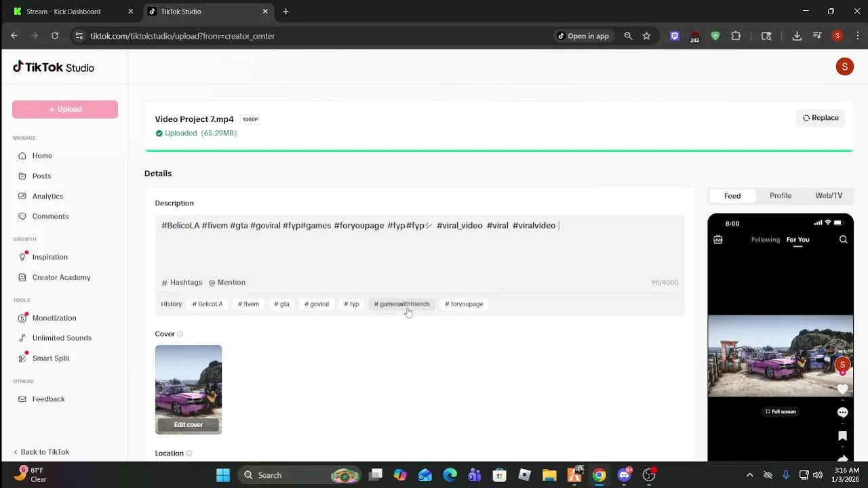Click the Smart Split scissors icon
Viewport: 868px width, 488px height.
(22, 359)
